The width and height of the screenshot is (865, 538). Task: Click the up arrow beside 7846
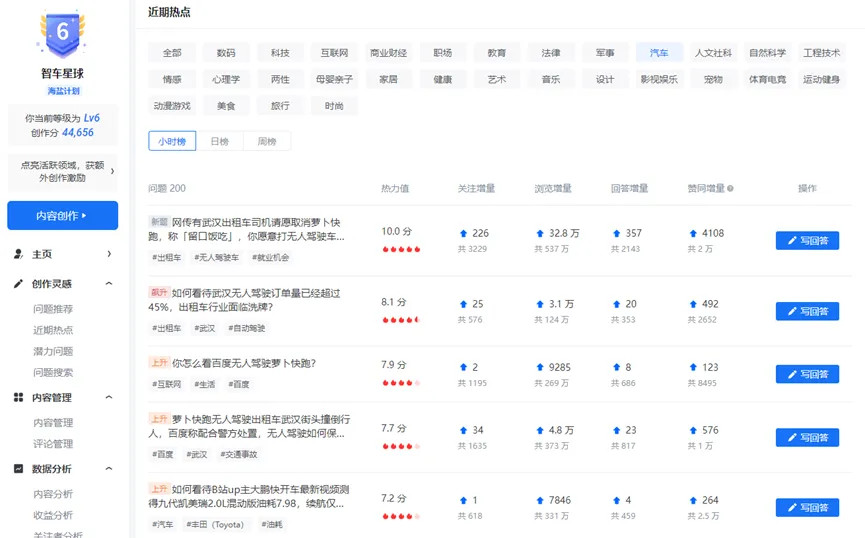coord(540,500)
